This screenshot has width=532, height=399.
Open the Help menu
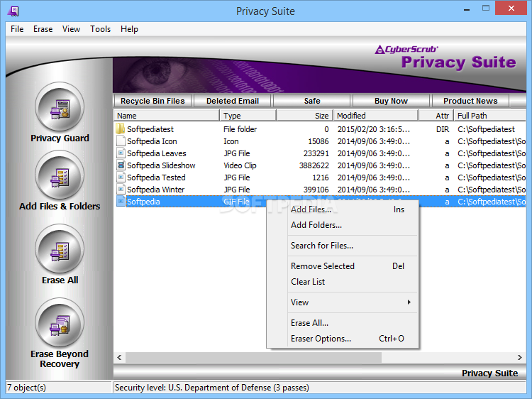coord(129,29)
